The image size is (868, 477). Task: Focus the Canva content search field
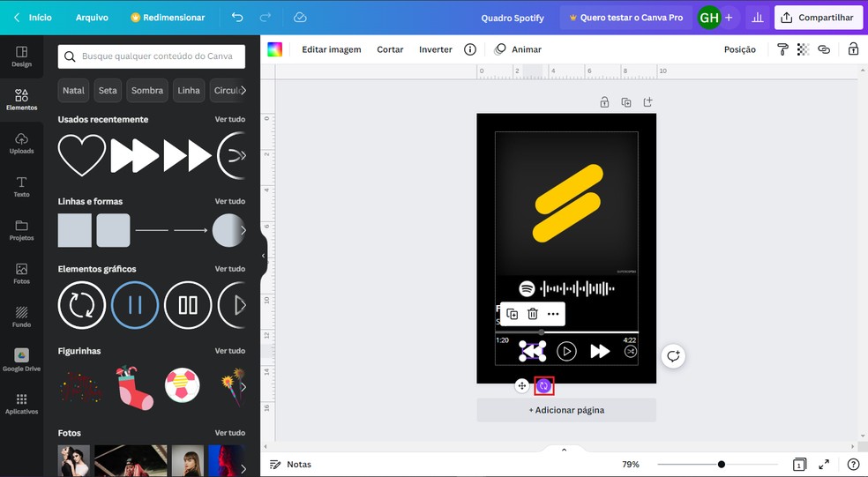click(151, 56)
